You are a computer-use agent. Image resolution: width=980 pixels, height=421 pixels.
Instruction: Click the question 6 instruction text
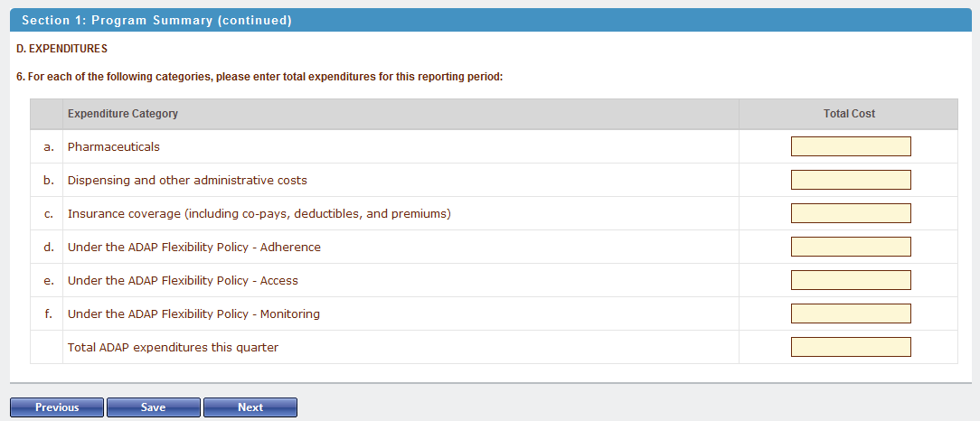pyautogui.click(x=259, y=77)
